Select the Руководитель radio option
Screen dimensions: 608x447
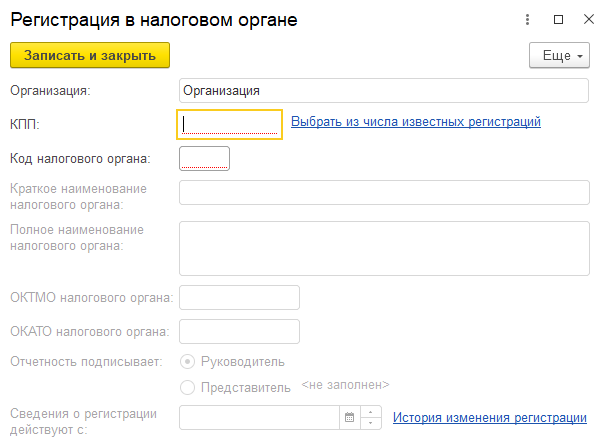coord(187,362)
